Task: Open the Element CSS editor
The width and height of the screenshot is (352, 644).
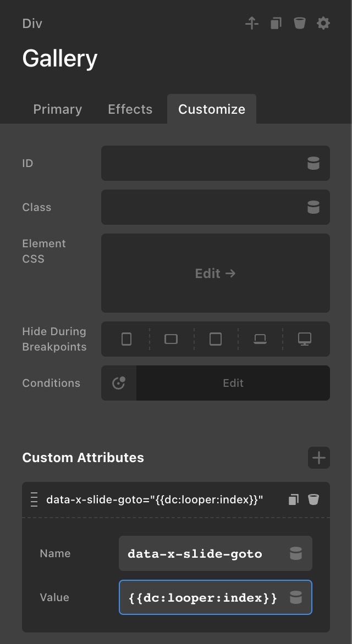Action: click(215, 273)
